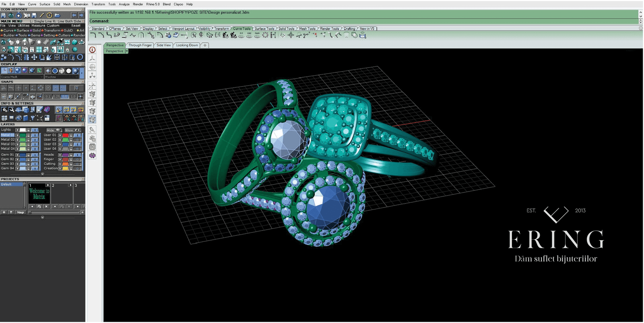This screenshot has width=644, height=323.
Task: Toggle the lock on the Metal 02 layer
Action: [28, 140]
